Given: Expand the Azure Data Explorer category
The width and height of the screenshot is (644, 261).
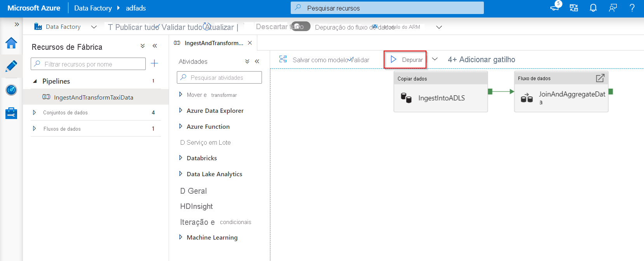Looking at the screenshot, I should 180,110.
